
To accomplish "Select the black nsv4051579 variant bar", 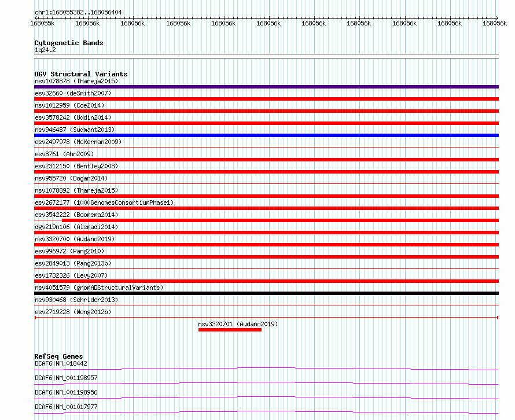I will pos(266,293).
